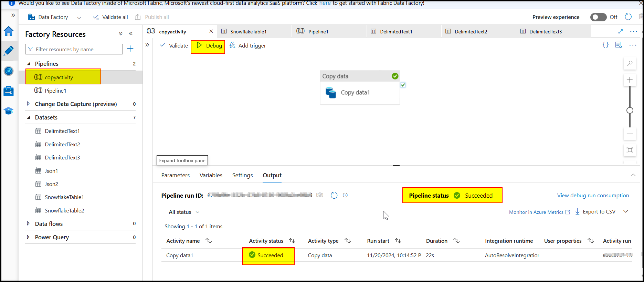
Task: Open the All status filter dropdown
Action: pyautogui.click(x=184, y=212)
